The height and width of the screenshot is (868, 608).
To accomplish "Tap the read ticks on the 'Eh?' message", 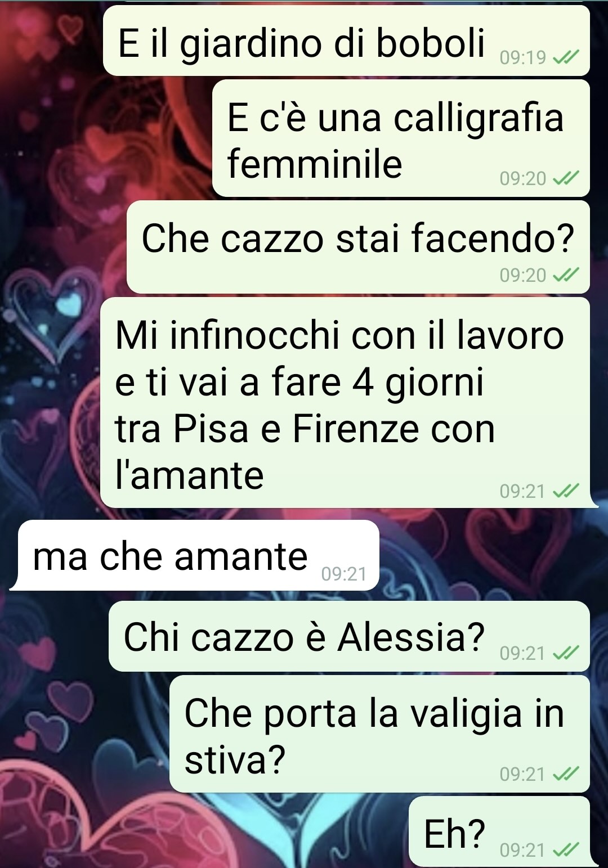I will click(565, 850).
